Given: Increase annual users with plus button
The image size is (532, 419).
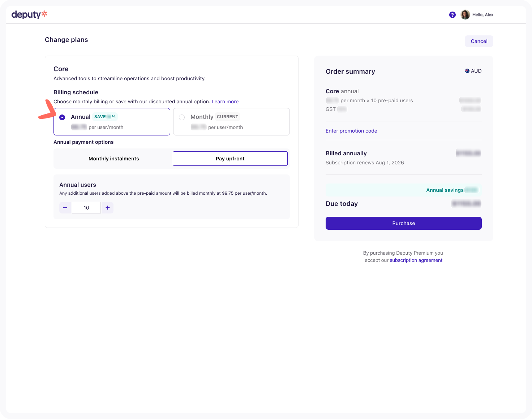Looking at the screenshot, I should click(x=108, y=208).
